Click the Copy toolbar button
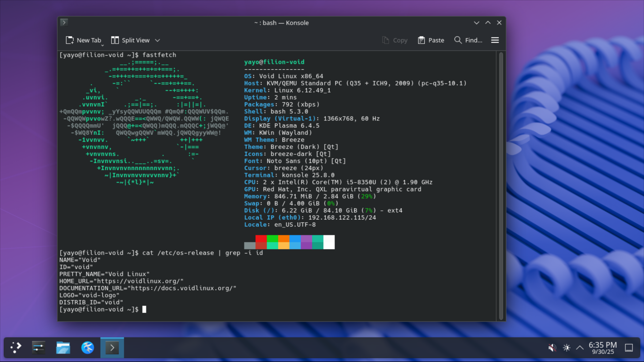Image resolution: width=644 pixels, height=362 pixels. point(395,40)
